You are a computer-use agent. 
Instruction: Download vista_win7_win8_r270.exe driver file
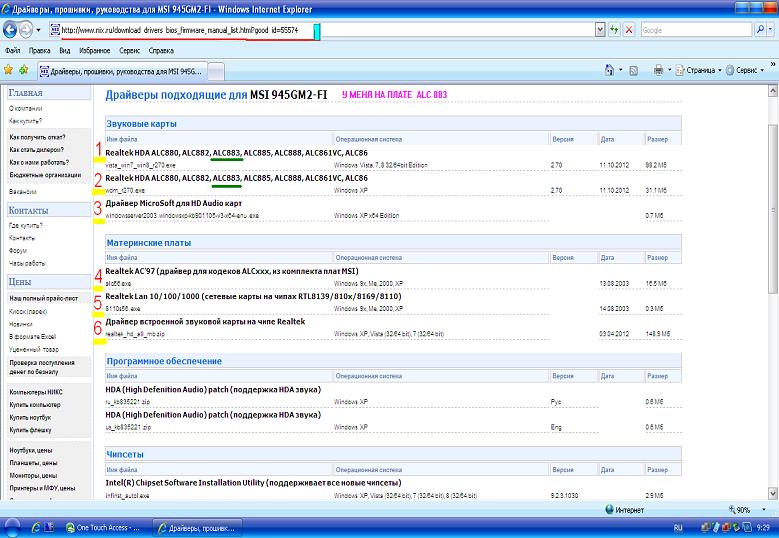point(141,165)
